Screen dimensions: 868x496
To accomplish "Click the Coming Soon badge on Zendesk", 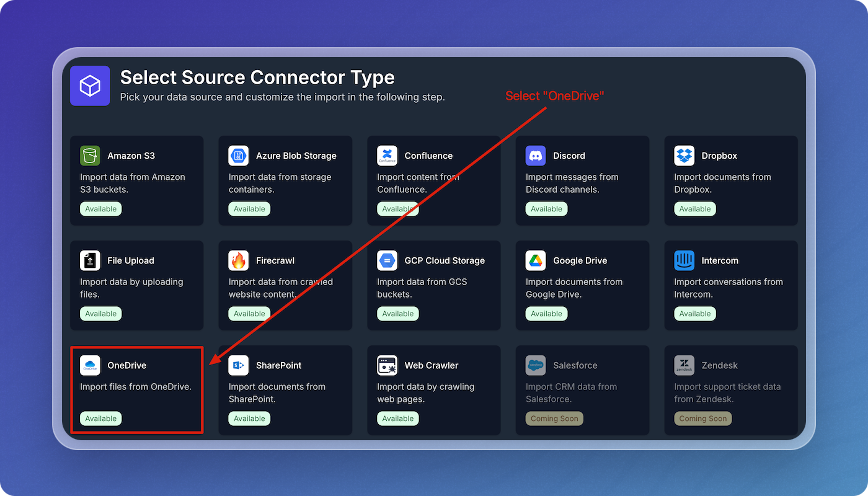I will [703, 418].
